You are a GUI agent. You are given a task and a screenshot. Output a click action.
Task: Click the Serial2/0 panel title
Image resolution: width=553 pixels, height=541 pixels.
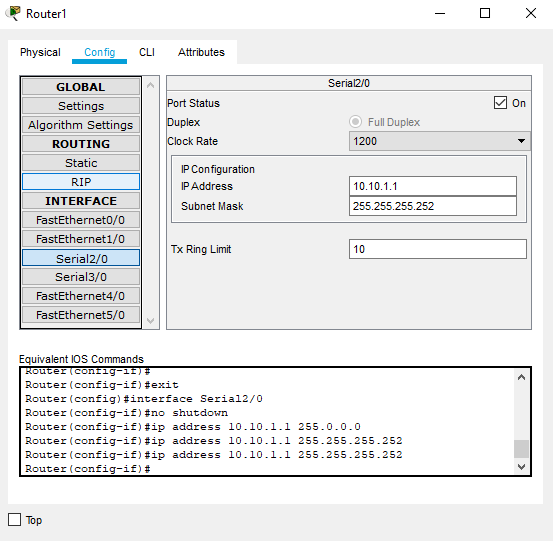pos(349,83)
